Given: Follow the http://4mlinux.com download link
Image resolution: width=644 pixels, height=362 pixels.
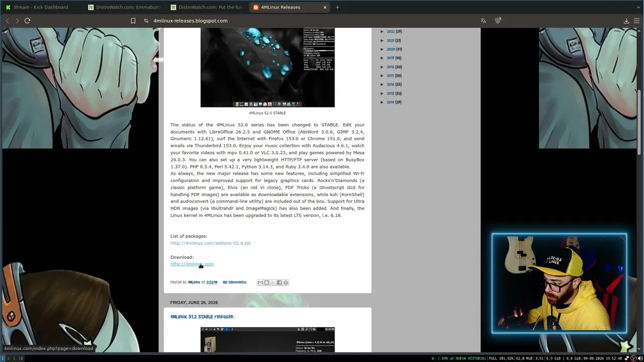Looking at the screenshot, I should 192,264.
